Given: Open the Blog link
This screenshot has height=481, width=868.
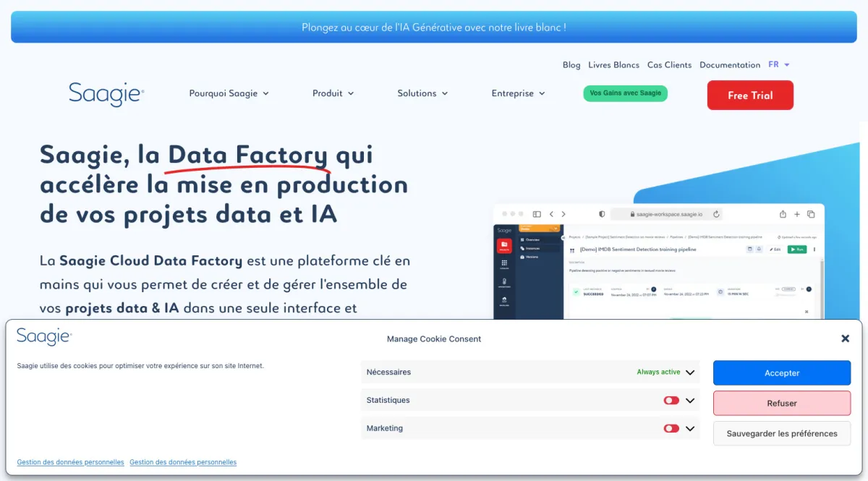Looking at the screenshot, I should [571, 65].
